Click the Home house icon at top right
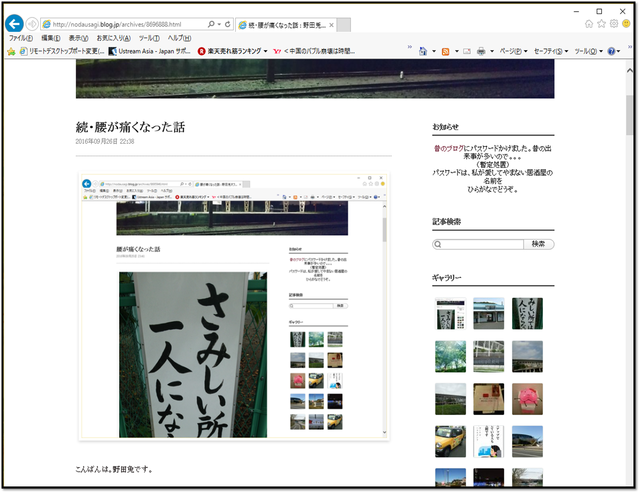 pyautogui.click(x=589, y=24)
